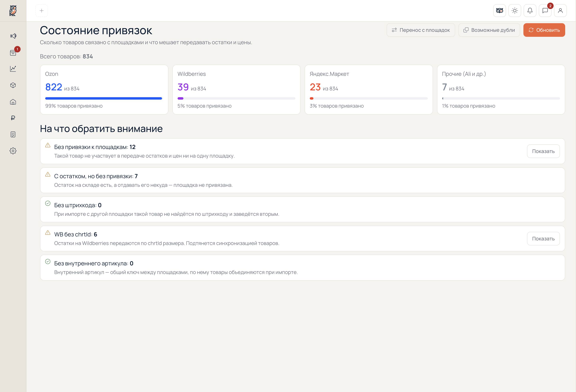Click the 23 Яндекс.Маркет count
The width and height of the screenshot is (576, 392).
click(315, 87)
